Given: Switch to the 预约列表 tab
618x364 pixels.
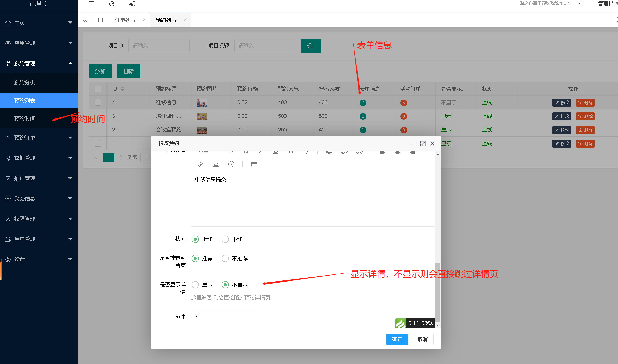Looking at the screenshot, I should [166, 20].
